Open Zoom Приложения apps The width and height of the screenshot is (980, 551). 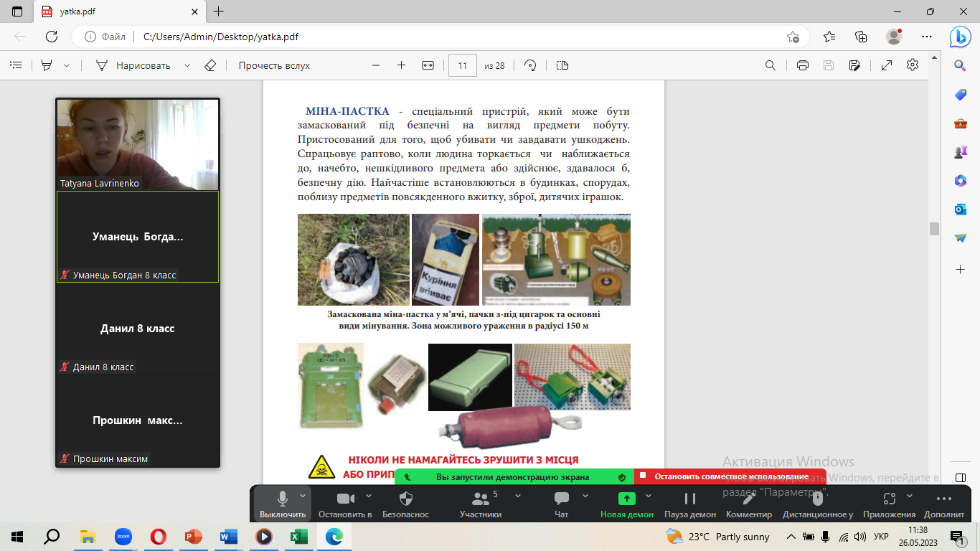[890, 503]
